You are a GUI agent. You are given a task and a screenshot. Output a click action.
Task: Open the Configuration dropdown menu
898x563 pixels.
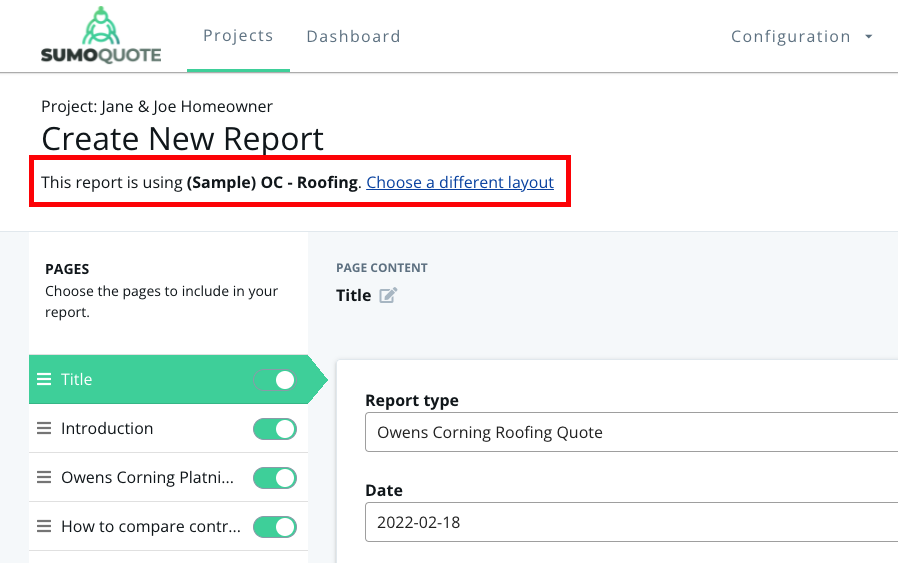click(x=802, y=36)
